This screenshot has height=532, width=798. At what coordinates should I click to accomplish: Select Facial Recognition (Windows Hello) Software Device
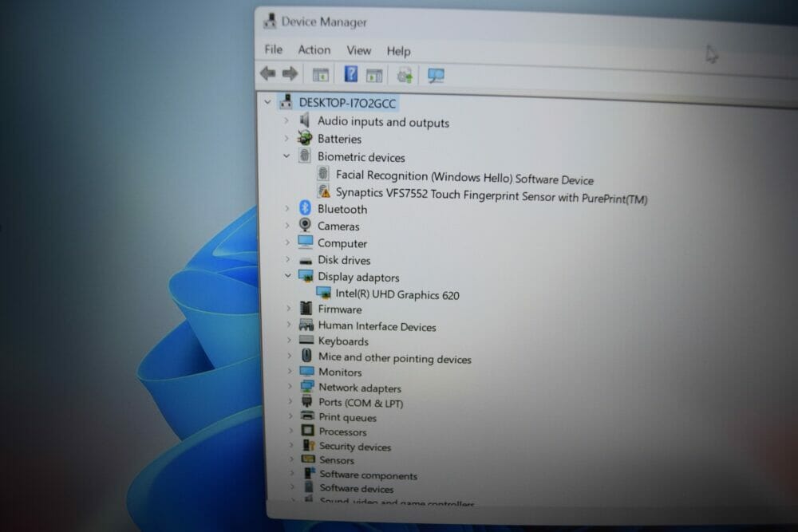pyautogui.click(x=464, y=178)
